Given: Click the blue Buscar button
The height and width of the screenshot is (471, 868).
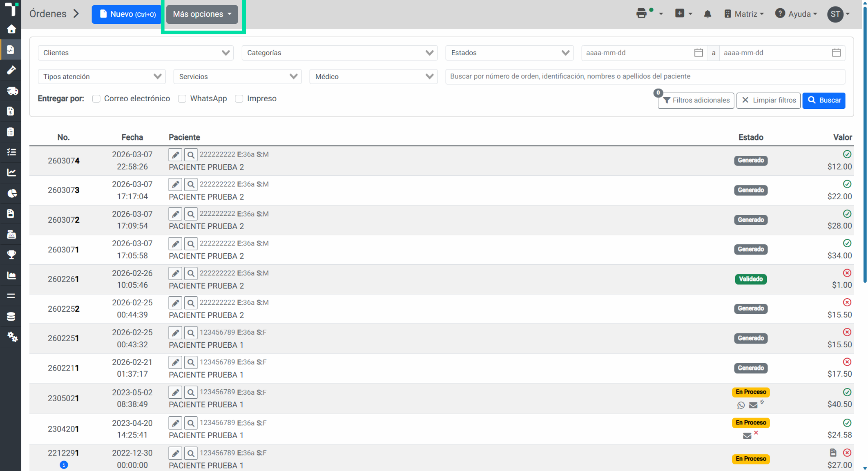Looking at the screenshot, I should coord(824,100).
